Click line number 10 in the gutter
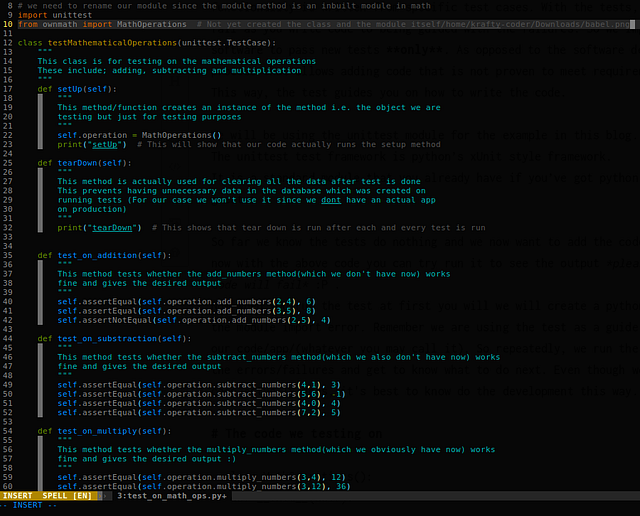Viewport: 640px width, 516px height. [x=8, y=24]
